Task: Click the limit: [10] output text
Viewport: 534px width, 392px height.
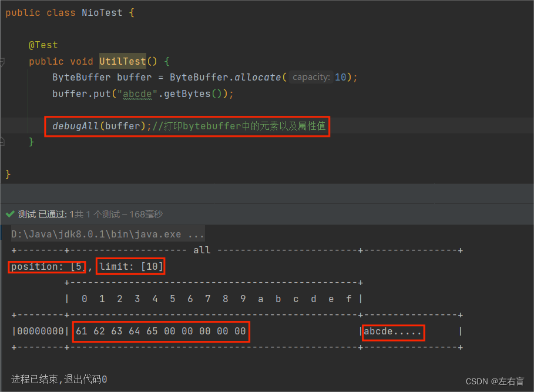Action: (x=131, y=266)
